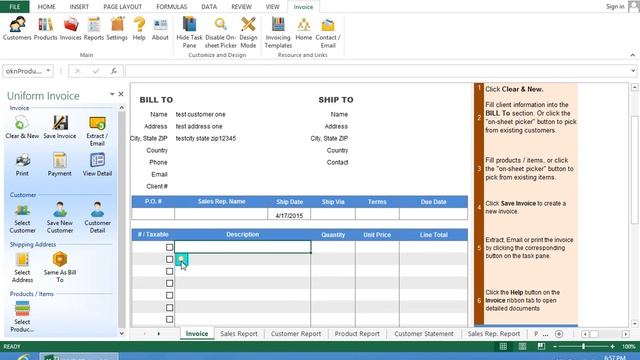The height and width of the screenshot is (360, 640).
Task: Click Select Product icon in task pane
Action: 22,316
